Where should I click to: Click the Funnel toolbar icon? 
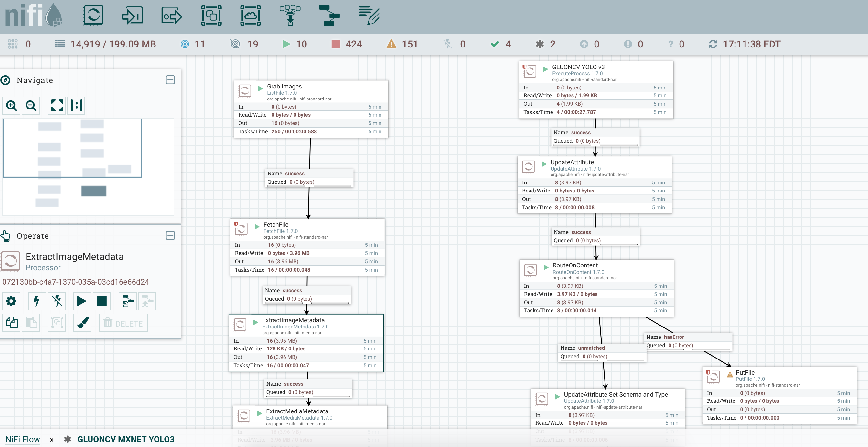coord(290,16)
